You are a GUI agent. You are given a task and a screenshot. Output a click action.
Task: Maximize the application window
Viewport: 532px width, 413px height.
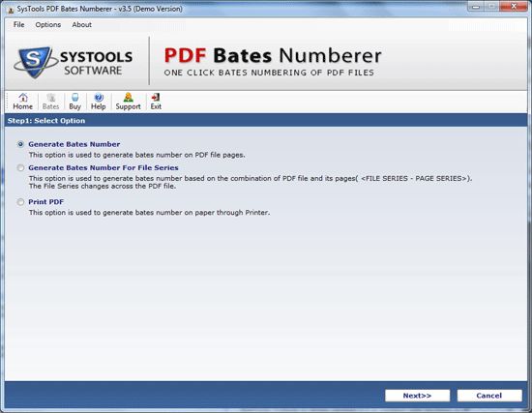[491, 7]
